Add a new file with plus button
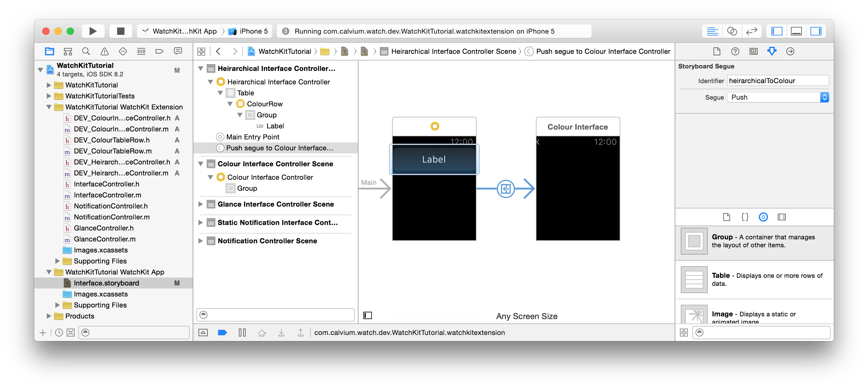The image size is (868, 390). (x=43, y=333)
